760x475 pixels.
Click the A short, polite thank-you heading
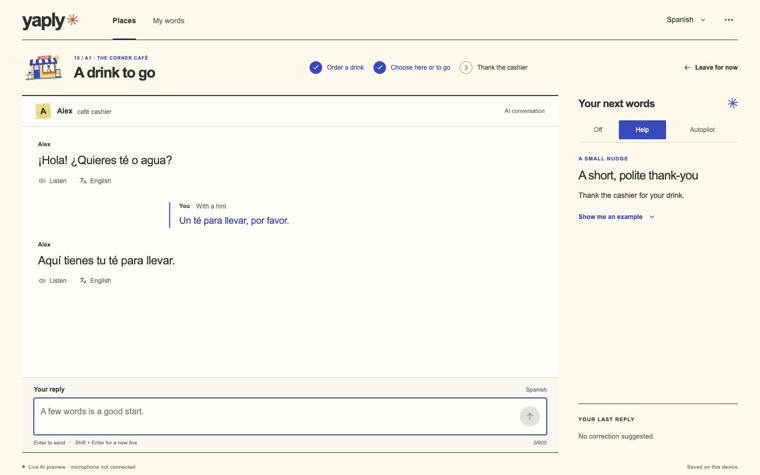tap(638, 175)
